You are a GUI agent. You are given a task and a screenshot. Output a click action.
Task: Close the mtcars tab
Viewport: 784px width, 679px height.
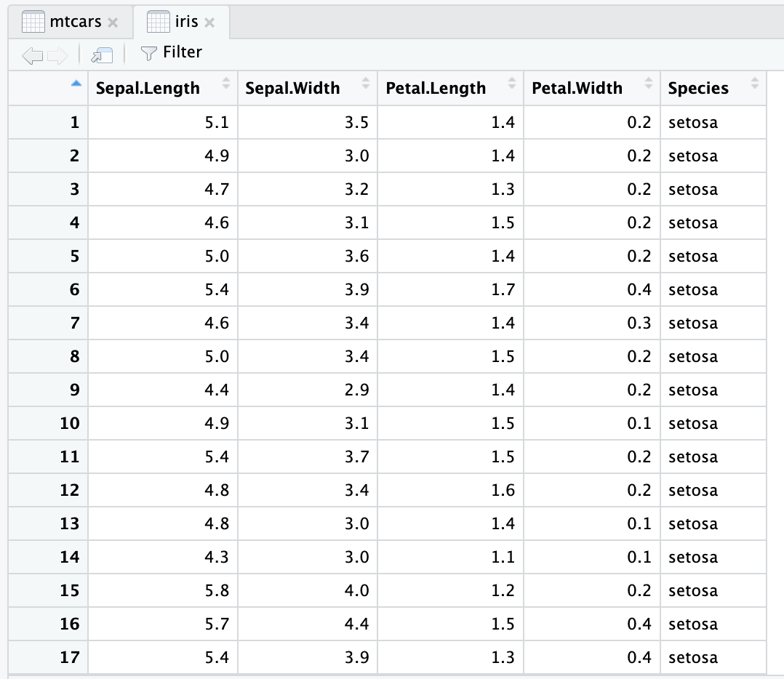coord(113,22)
